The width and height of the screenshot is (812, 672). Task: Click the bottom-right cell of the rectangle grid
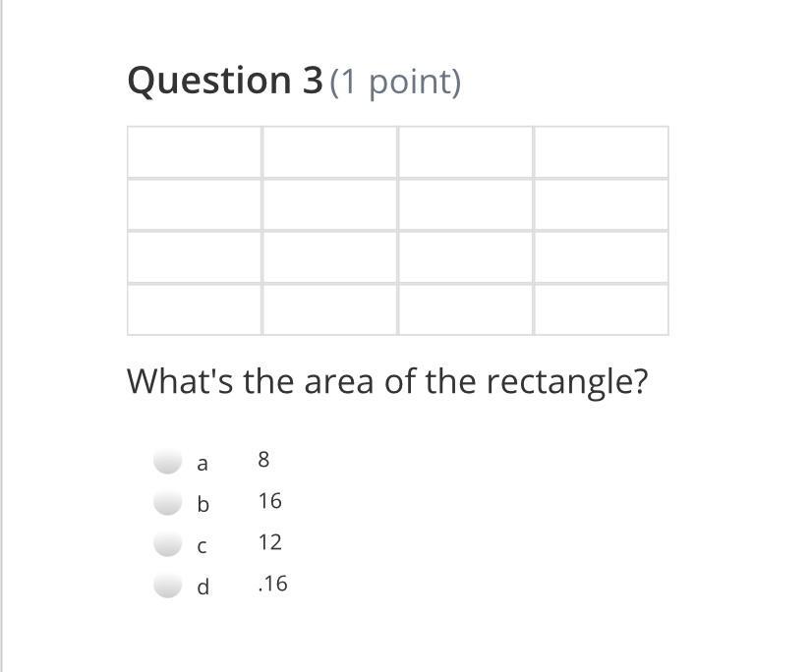tap(601, 309)
